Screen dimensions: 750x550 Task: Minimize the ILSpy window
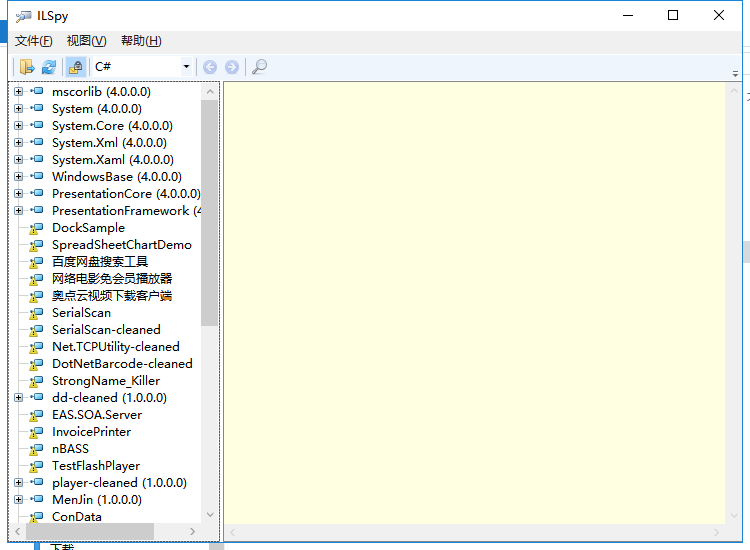coord(628,15)
